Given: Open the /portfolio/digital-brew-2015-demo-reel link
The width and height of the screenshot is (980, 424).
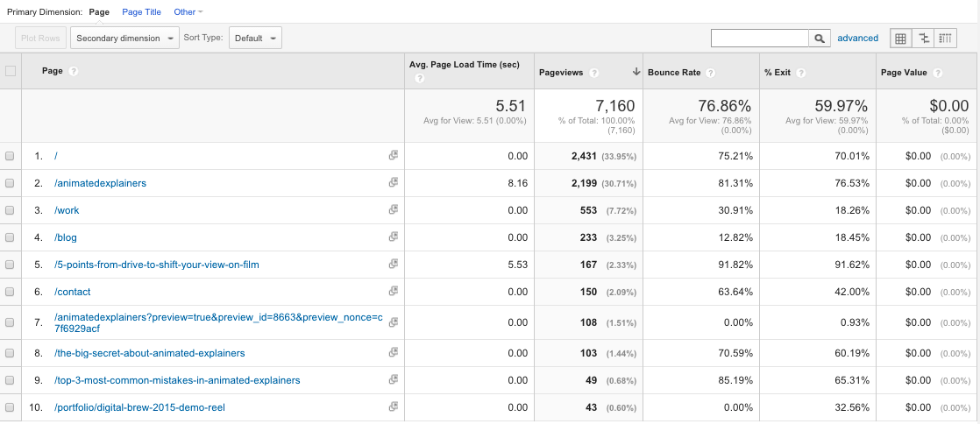Looking at the screenshot, I should 139,407.
